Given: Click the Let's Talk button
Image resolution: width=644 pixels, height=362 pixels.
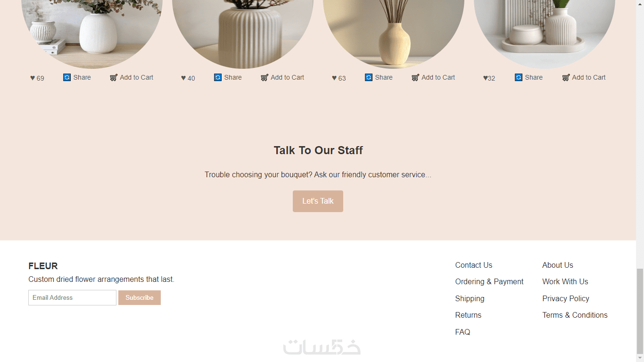Looking at the screenshot, I should click(318, 201).
